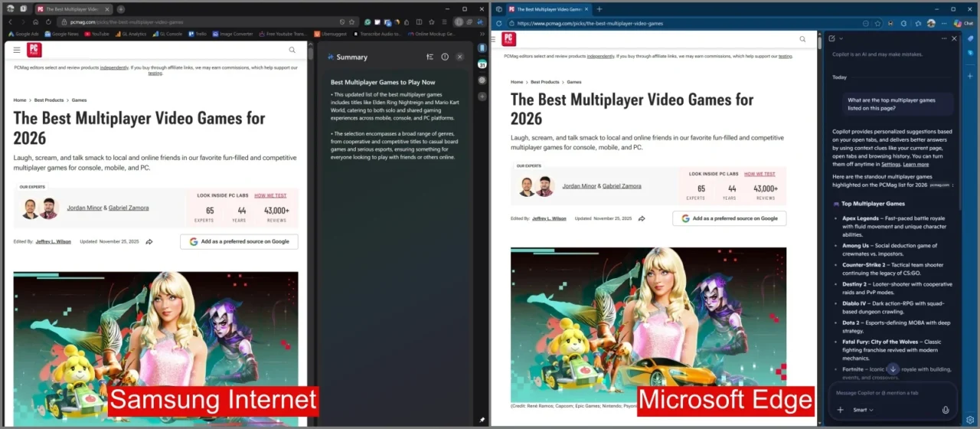Click the share arrow in Samsung Internet article

(x=149, y=241)
